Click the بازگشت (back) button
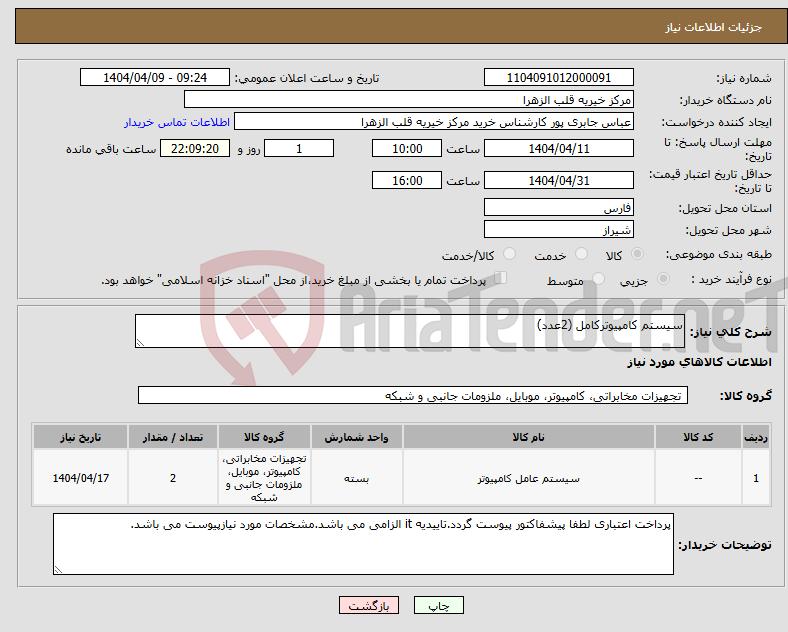This screenshot has height=632, width=788. point(369,606)
